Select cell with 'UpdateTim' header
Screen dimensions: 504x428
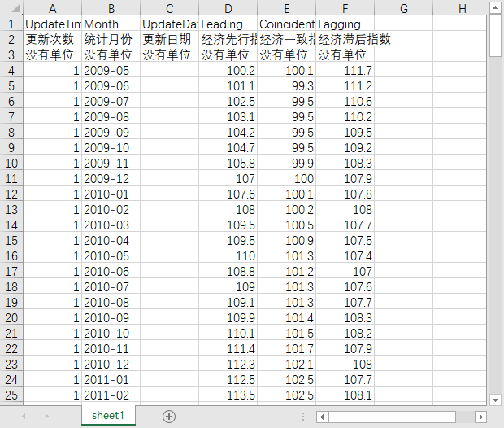(x=52, y=24)
